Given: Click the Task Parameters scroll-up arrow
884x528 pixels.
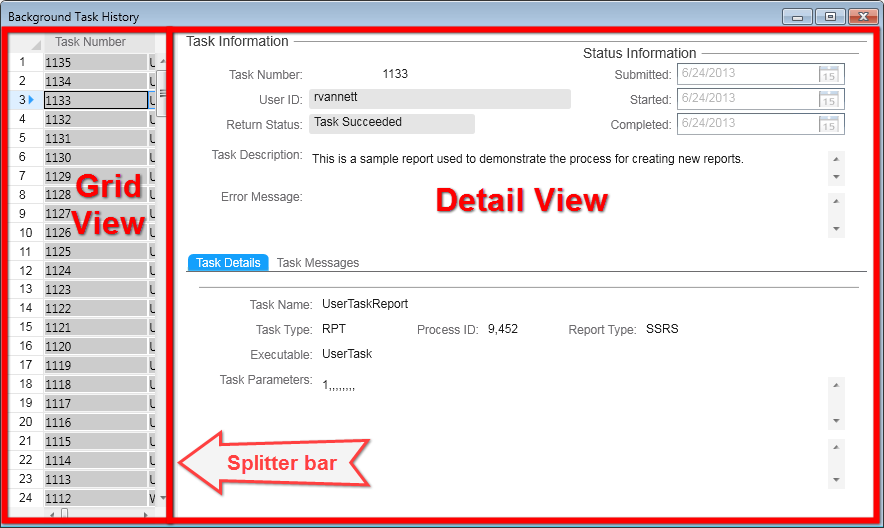Looking at the screenshot, I should pyautogui.click(x=836, y=384).
